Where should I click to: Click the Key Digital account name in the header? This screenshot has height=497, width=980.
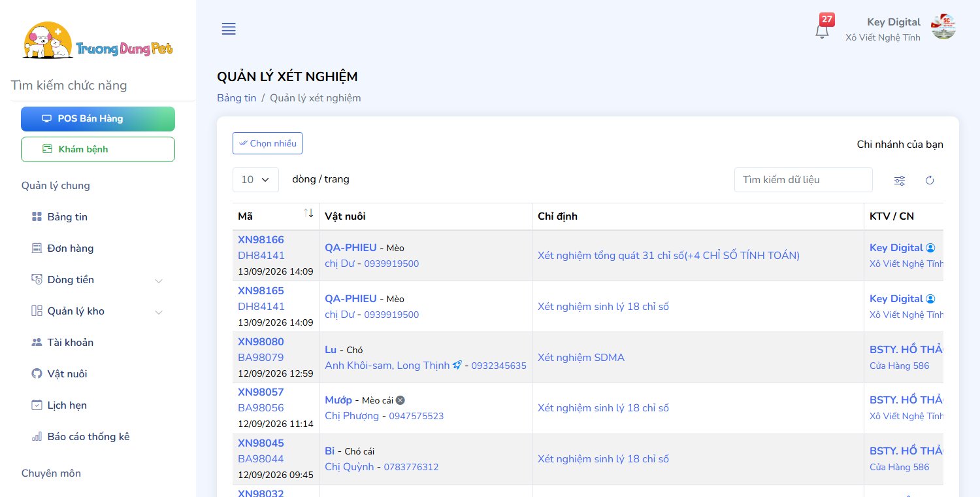click(x=894, y=22)
